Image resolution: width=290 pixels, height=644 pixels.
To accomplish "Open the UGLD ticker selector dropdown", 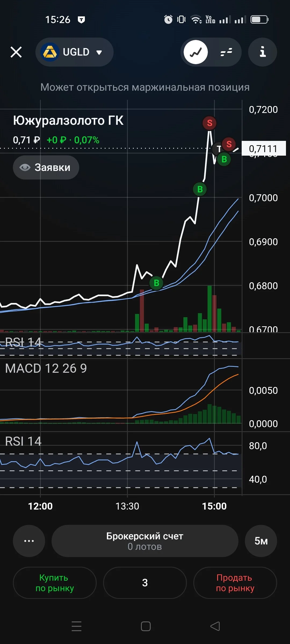I will click(74, 52).
